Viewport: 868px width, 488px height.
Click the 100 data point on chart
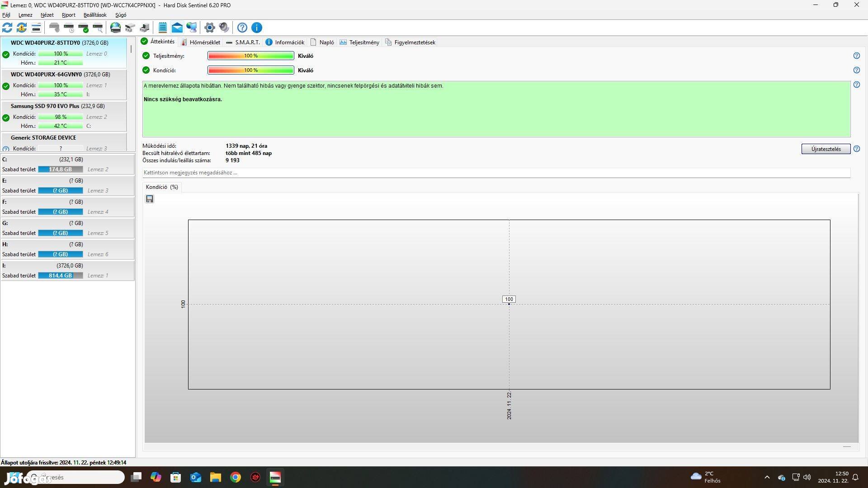click(x=509, y=304)
